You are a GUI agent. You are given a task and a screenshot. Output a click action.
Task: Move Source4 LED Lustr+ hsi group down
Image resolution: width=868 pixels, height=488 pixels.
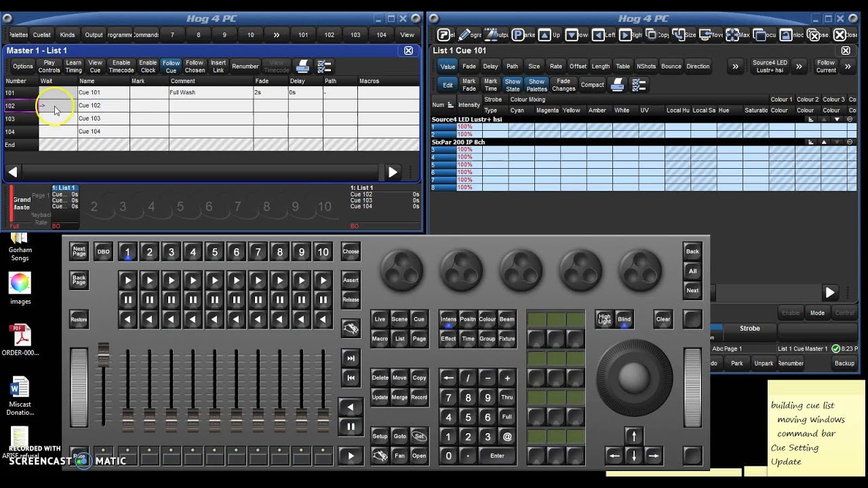[x=837, y=119]
